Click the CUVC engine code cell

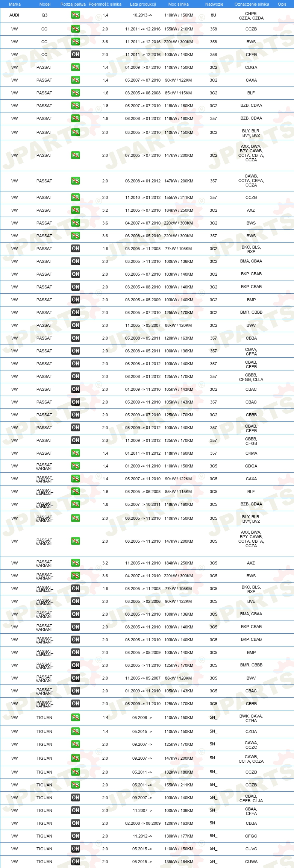[x=251, y=849]
